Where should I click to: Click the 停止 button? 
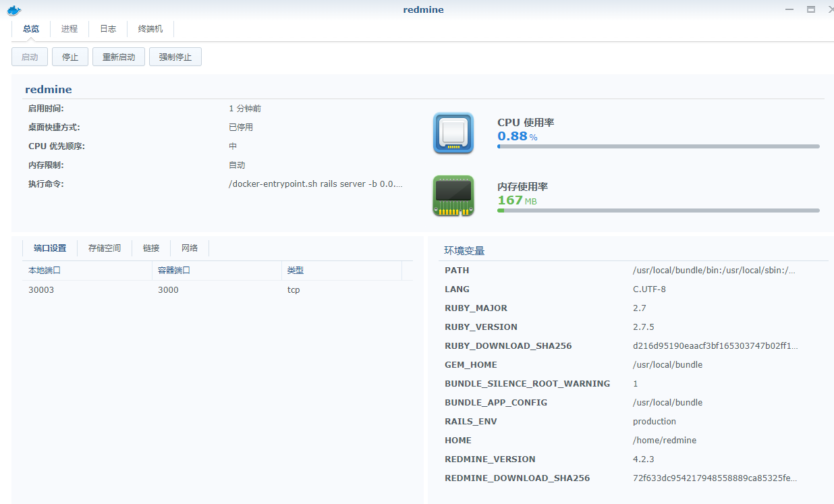(70, 57)
